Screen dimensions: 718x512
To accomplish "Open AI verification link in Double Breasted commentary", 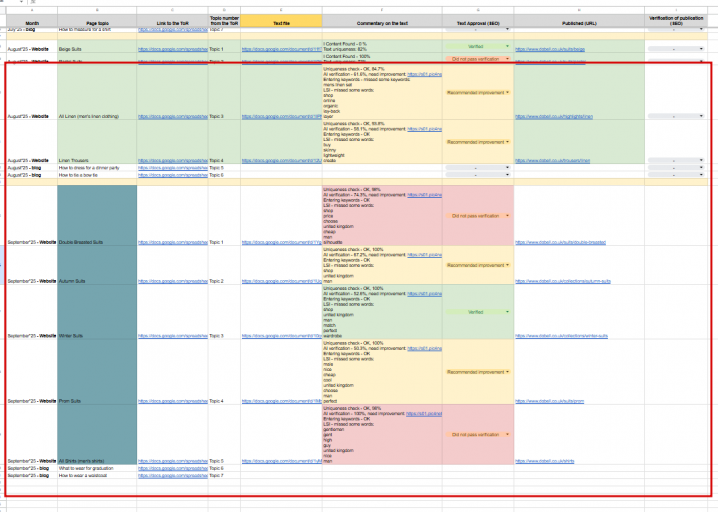I will coord(424,195).
